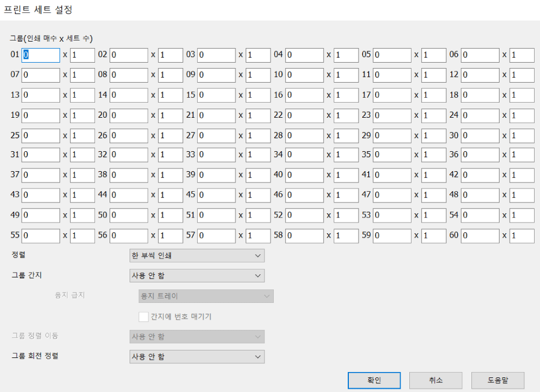The width and height of the screenshot is (540, 392).
Task: Select group 06 print count field
Action: click(480, 55)
